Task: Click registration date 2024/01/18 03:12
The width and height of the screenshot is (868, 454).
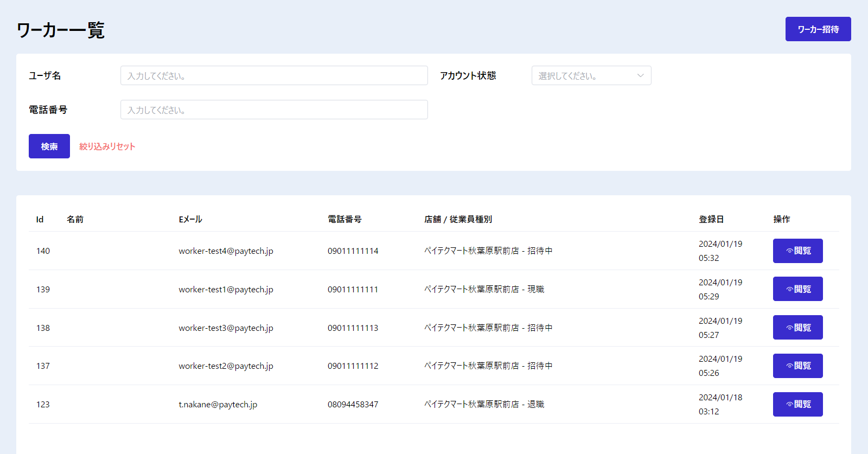Action: pyautogui.click(x=720, y=405)
